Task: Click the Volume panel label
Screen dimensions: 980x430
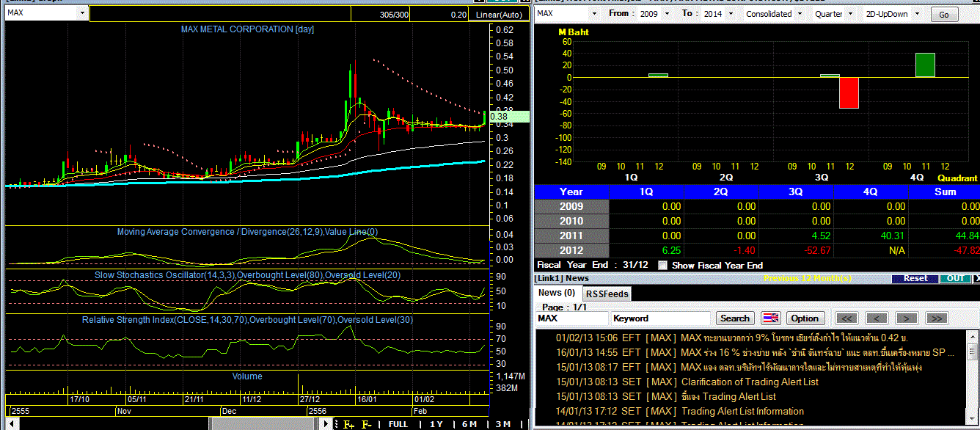Action: [x=247, y=376]
